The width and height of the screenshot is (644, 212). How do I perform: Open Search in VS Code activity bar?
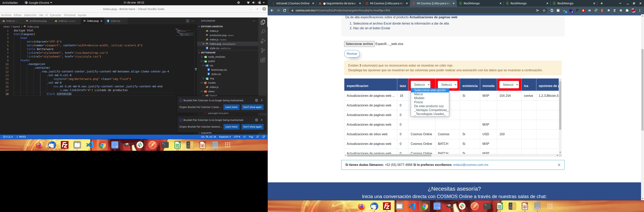pyautogui.click(x=263, y=32)
